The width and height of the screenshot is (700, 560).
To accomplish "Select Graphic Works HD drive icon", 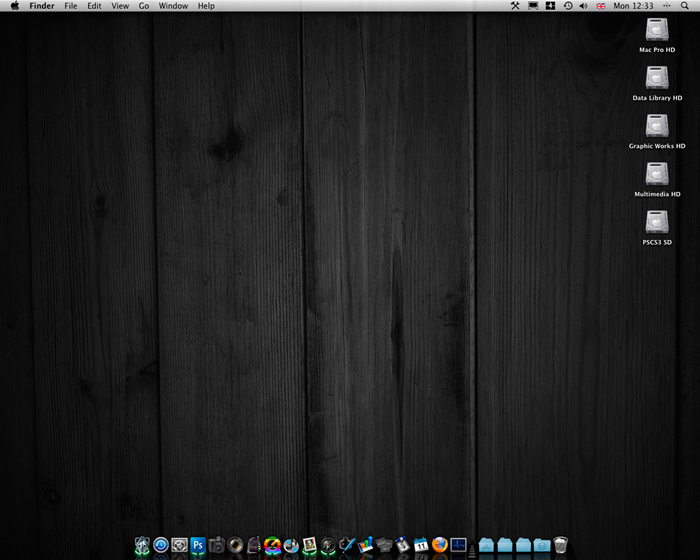I will 657,127.
